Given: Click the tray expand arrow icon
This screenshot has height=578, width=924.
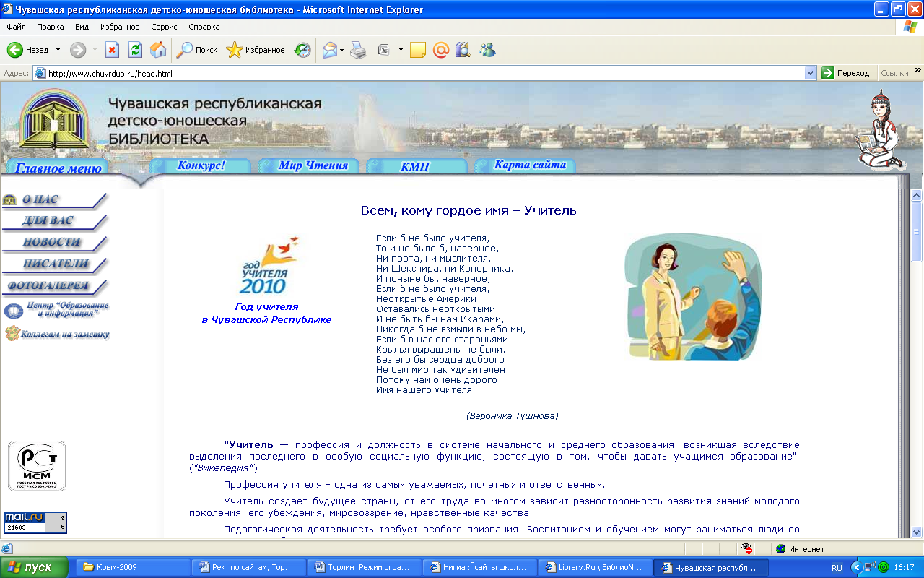Looking at the screenshot, I should (x=857, y=568).
